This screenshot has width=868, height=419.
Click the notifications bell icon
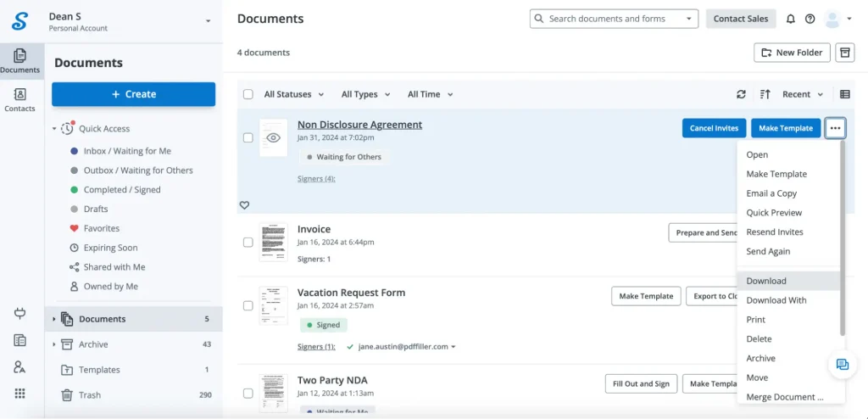point(791,19)
